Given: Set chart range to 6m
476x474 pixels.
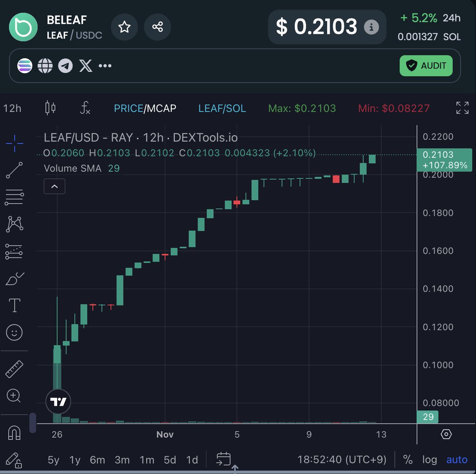Looking at the screenshot, I should [98, 460].
